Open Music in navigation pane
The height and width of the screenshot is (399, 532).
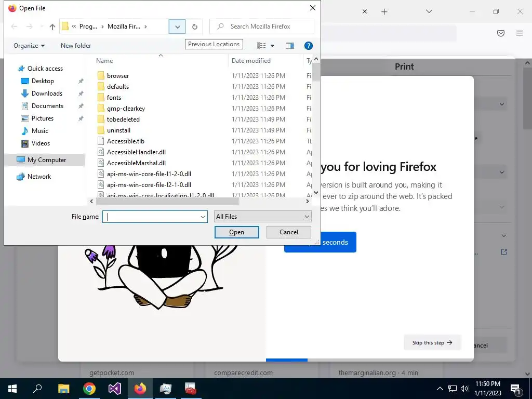coord(39,130)
